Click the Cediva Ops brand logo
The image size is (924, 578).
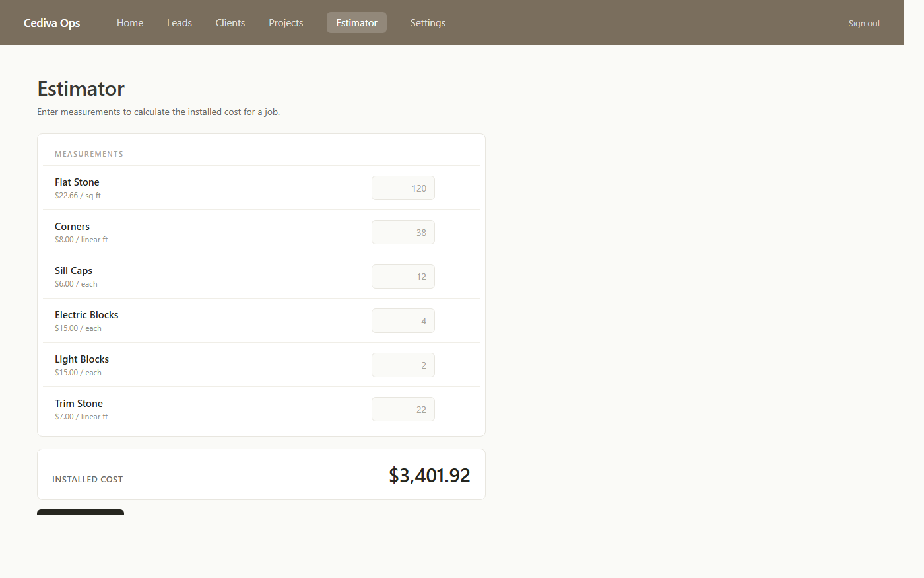click(x=51, y=23)
